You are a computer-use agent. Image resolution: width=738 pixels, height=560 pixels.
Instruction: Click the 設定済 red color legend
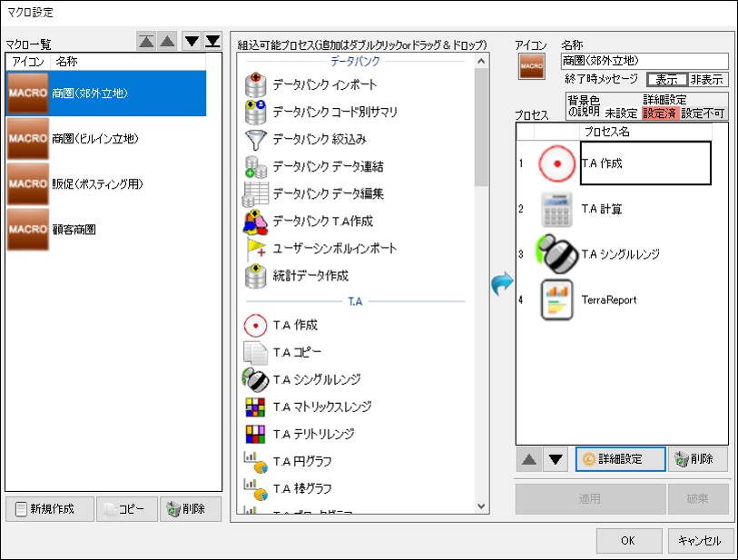point(659,113)
